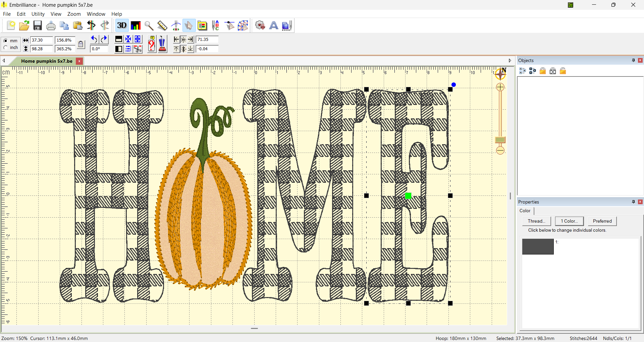Select the inch units radio button
The image size is (644, 342).
pyautogui.click(x=6, y=48)
